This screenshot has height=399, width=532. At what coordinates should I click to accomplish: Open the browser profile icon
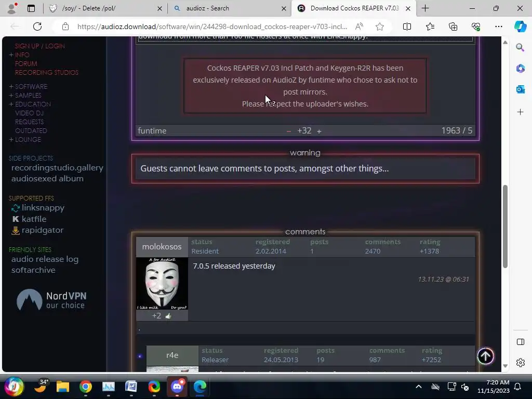(x=12, y=8)
